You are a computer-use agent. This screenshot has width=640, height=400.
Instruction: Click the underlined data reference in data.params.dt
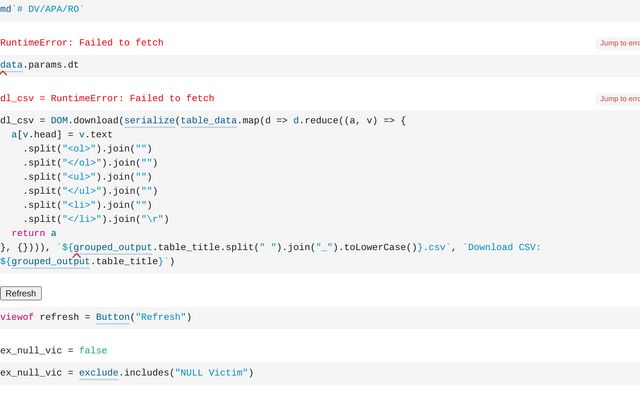[x=11, y=65]
